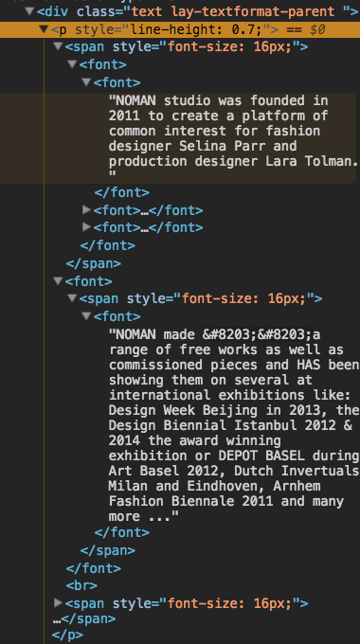Screen dimensions: 360x644
Task: Select the <br> element row
Action: (81, 585)
